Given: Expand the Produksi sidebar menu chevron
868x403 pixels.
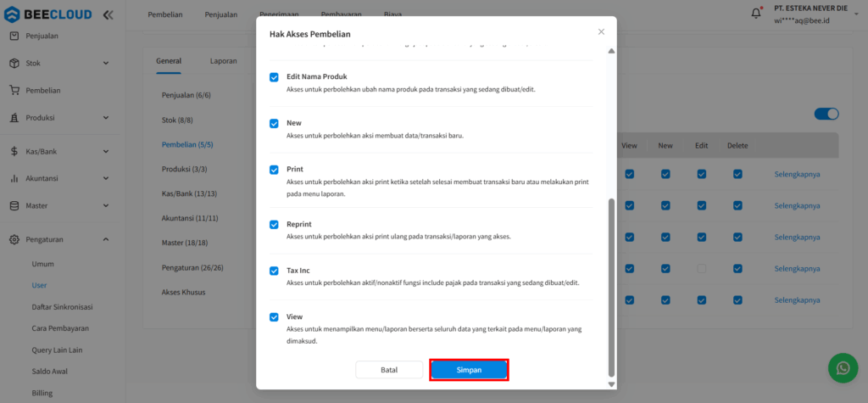Looking at the screenshot, I should tap(106, 118).
